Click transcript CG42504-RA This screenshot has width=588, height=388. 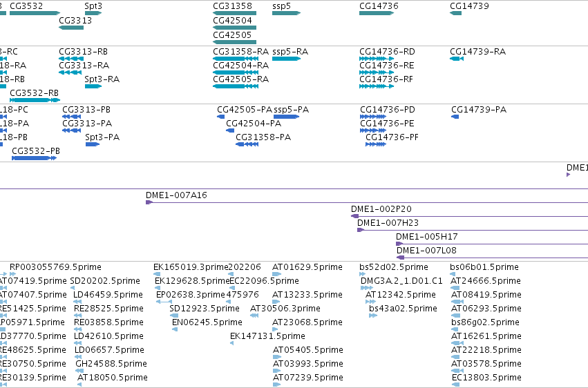tap(236, 72)
